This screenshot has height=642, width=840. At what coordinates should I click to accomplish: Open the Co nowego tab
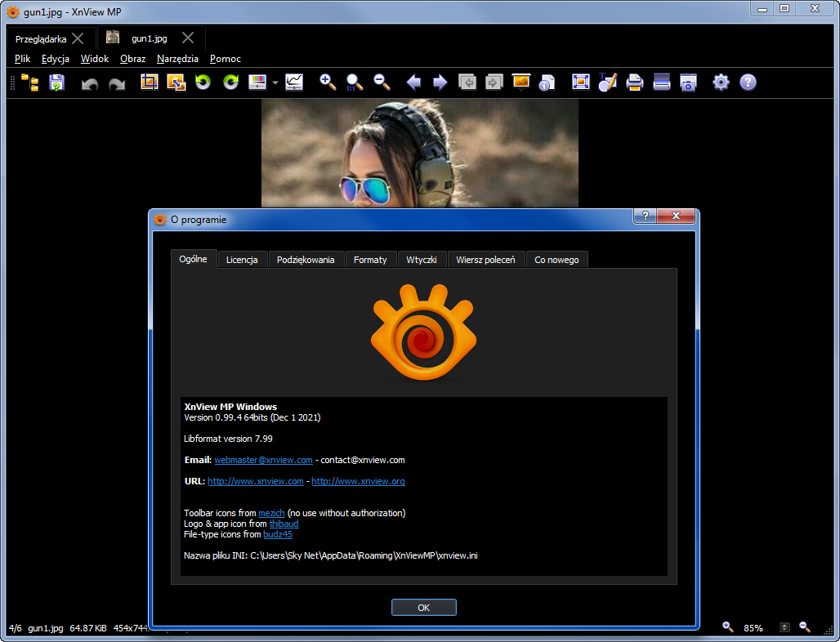(x=556, y=260)
